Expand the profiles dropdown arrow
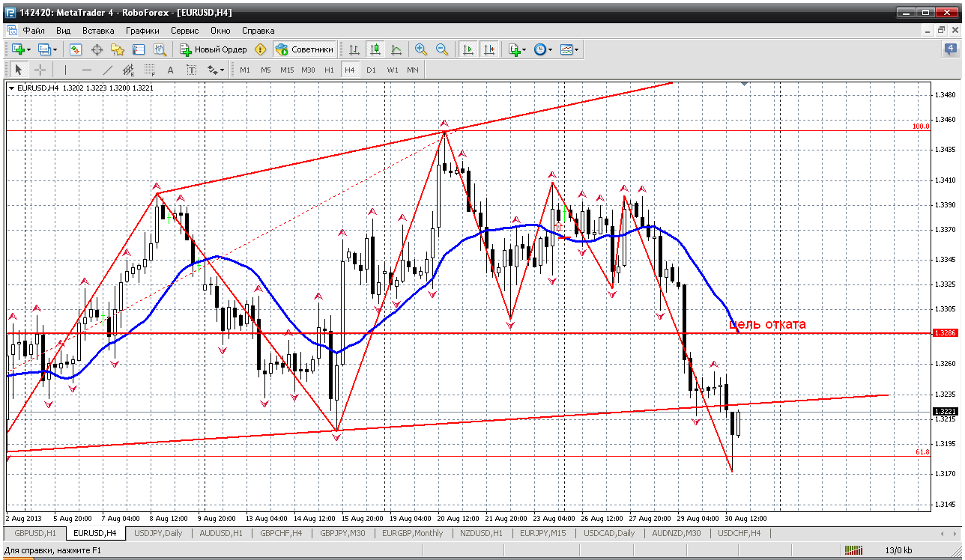The image size is (965, 560). pos(55,49)
